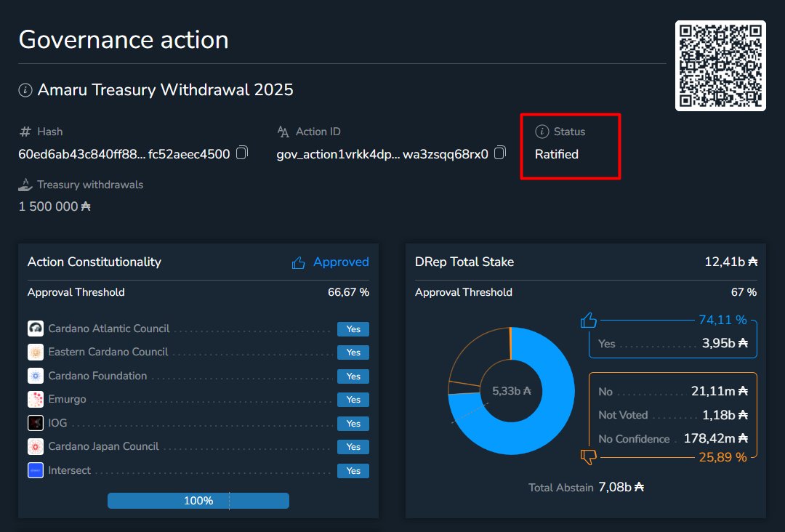Viewport: 785px width, 532px height.
Task: Click the 1 500 000 ₳ withdrawal amount
Action: [x=55, y=206]
